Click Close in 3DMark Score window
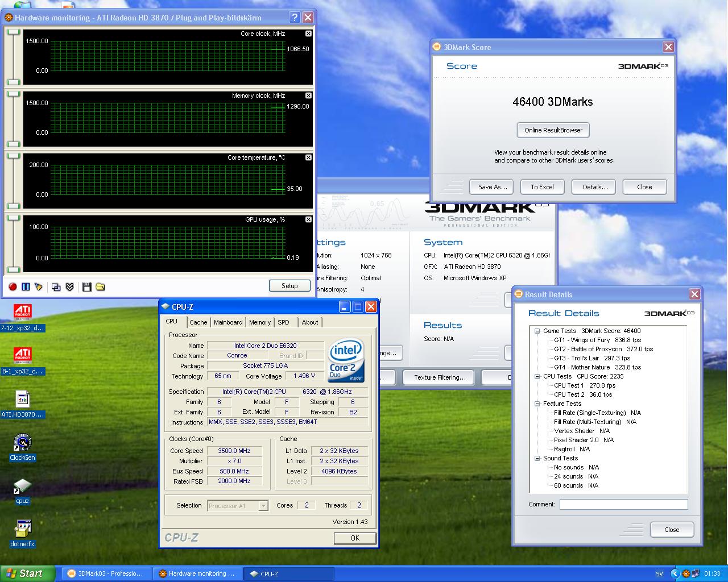The height and width of the screenshot is (582, 728). pos(644,187)
